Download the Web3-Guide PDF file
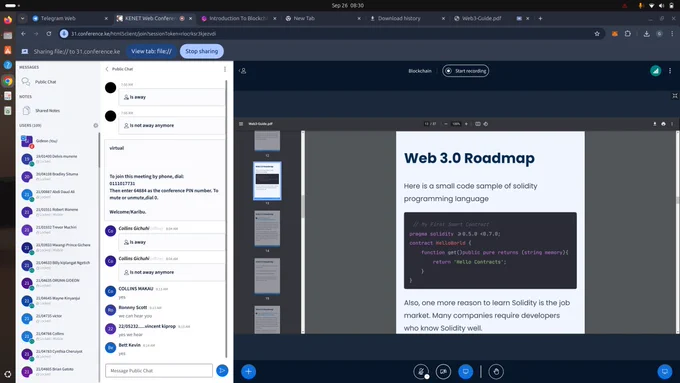Screen dimensions: 680x383 pos(654,124)
